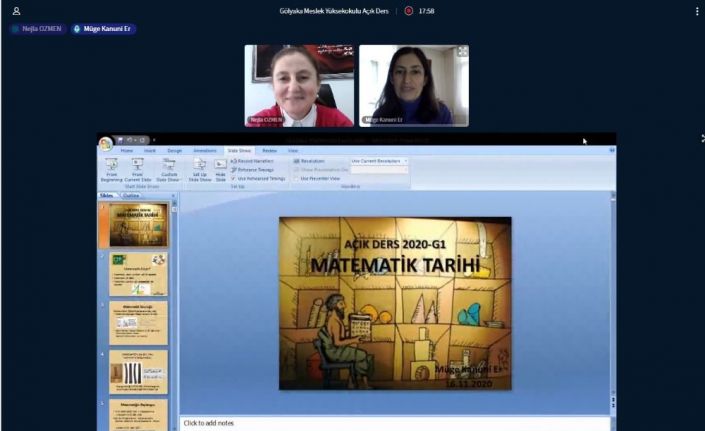Click into the Click to add notes field

pos(395,423)
